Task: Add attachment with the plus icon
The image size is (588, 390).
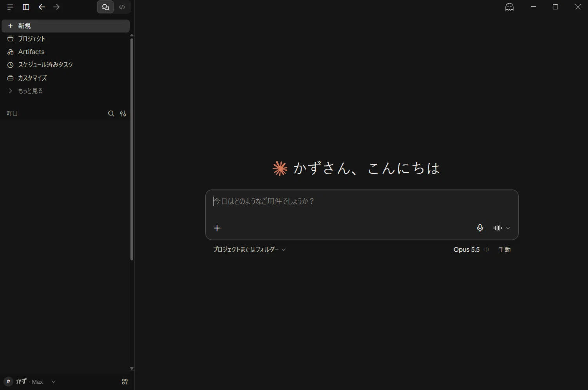Action: (x=217, y=228)
